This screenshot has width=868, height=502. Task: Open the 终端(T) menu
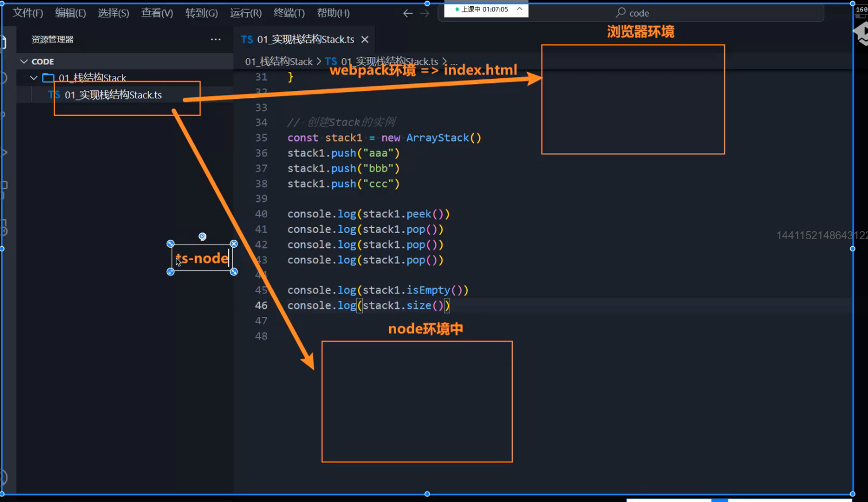pyautogui.click(x=289, y=13)
